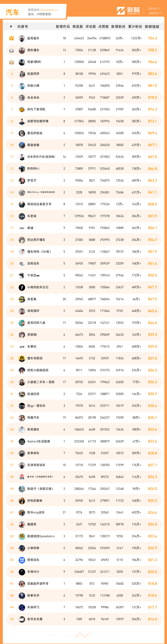Click 小商的拍车日记 exclamation avatar
Screen dimensions: 167x644
pyautogui.click(x=22, y=287)
